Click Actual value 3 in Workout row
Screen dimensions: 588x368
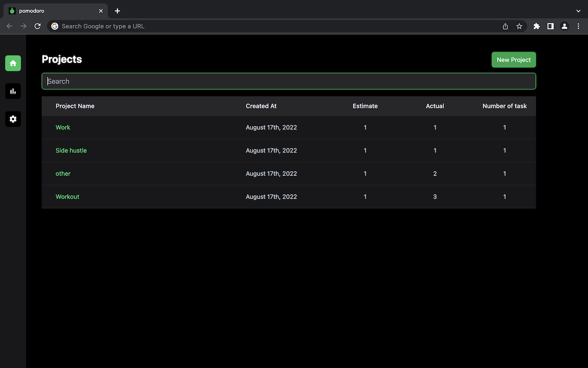[x=435, y=196]
